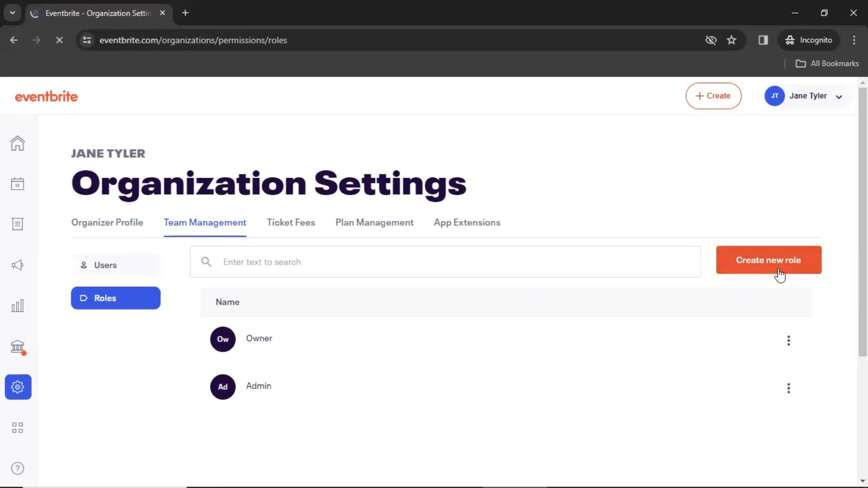
Task: Click the Owner role name
Action: point(259,338)
